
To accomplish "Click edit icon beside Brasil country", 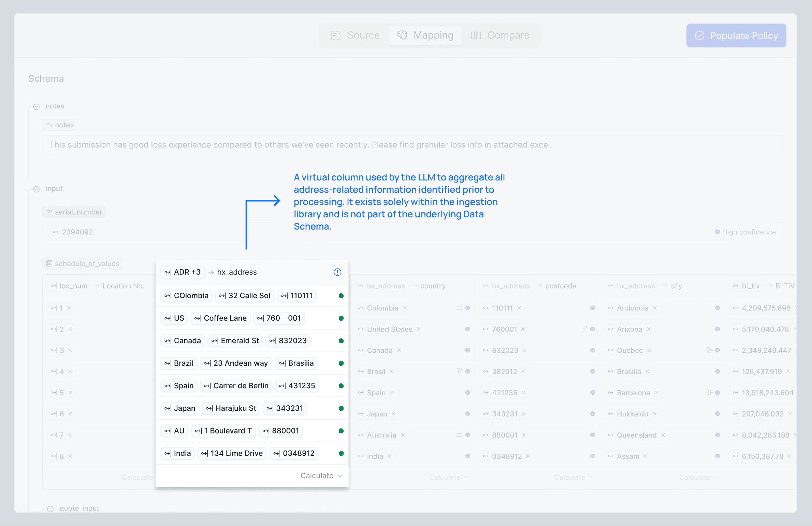I will (x=459, y=371).
